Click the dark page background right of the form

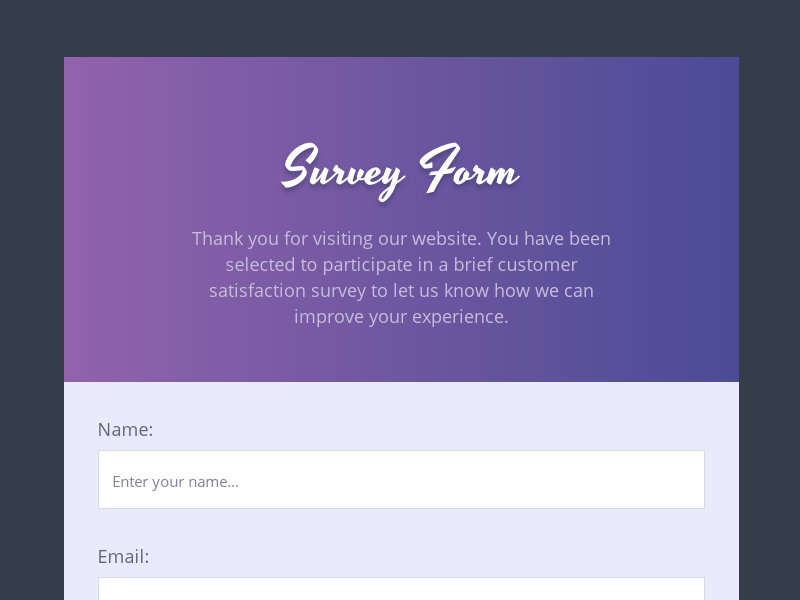(x=770, y=300)
